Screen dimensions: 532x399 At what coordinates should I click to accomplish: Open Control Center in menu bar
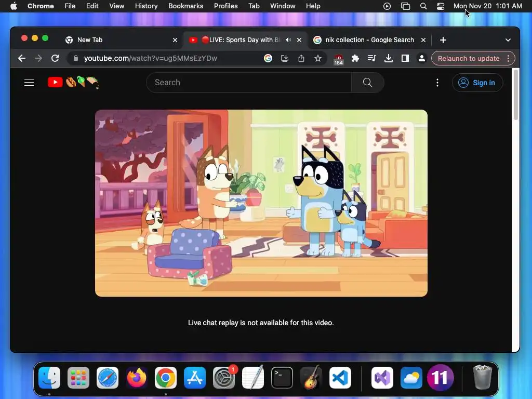(x=441, y=6)
